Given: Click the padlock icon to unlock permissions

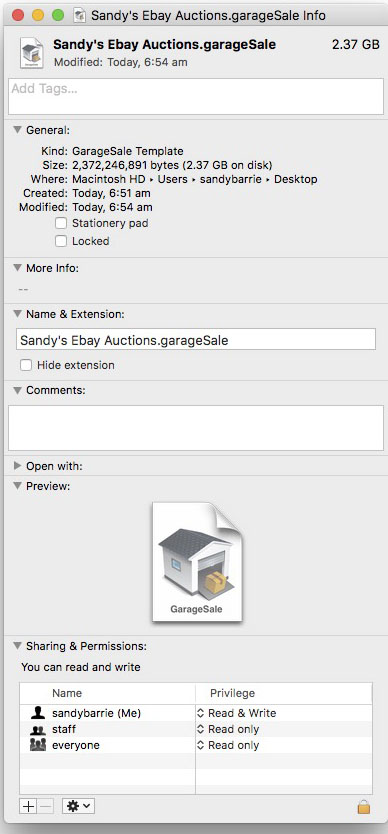Looking at the screenshot, I should click(364, 807).
